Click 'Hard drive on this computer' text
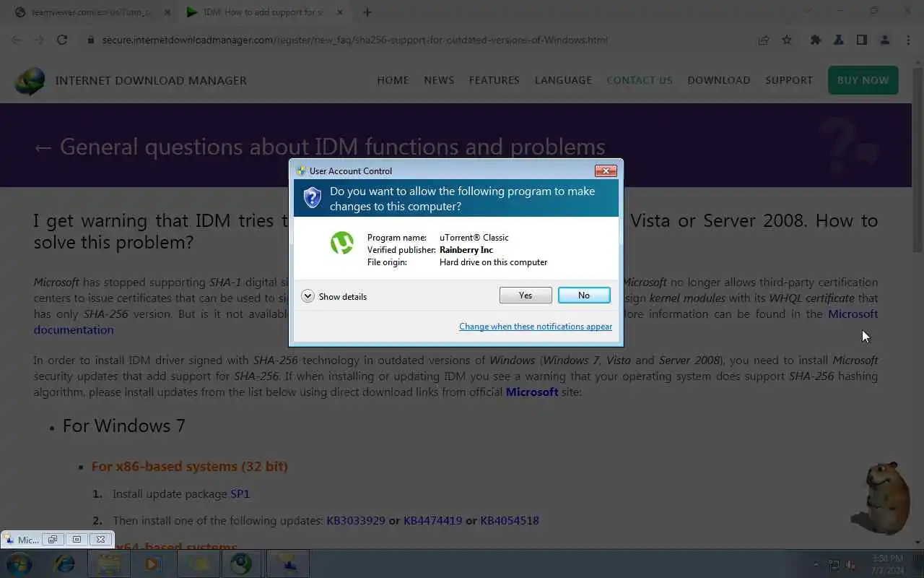Screen dimensions: 924x578 [x=494, y=262]
